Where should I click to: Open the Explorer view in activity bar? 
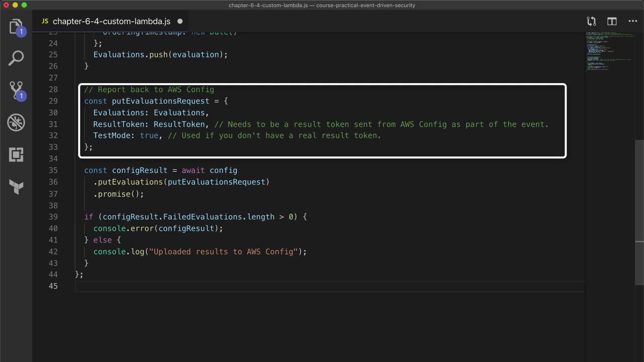(x=16, y=26)
